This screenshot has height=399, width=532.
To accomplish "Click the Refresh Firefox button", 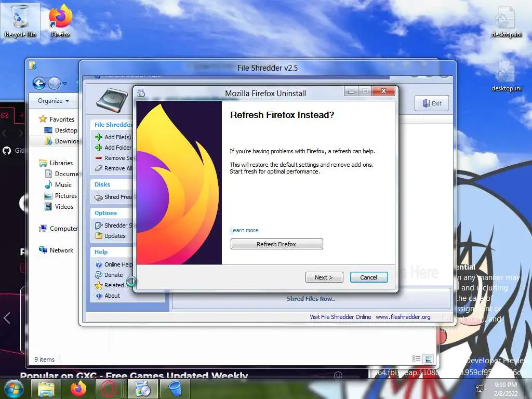I will (276, 244).
